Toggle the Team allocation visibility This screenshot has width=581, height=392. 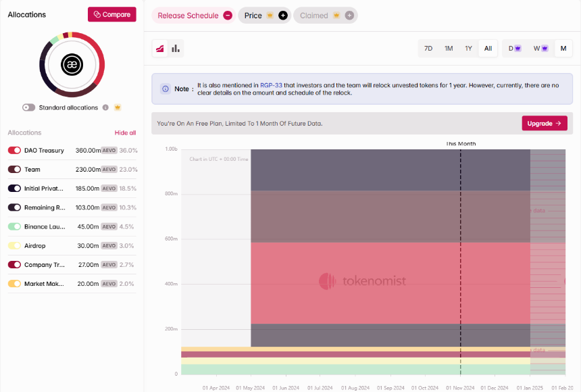[14, 170]
